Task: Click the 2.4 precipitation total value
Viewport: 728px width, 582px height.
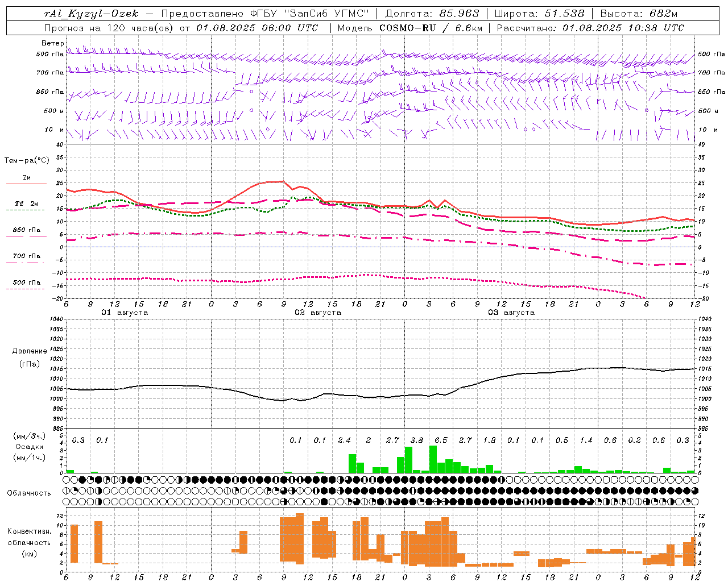Action: point(344,440)
